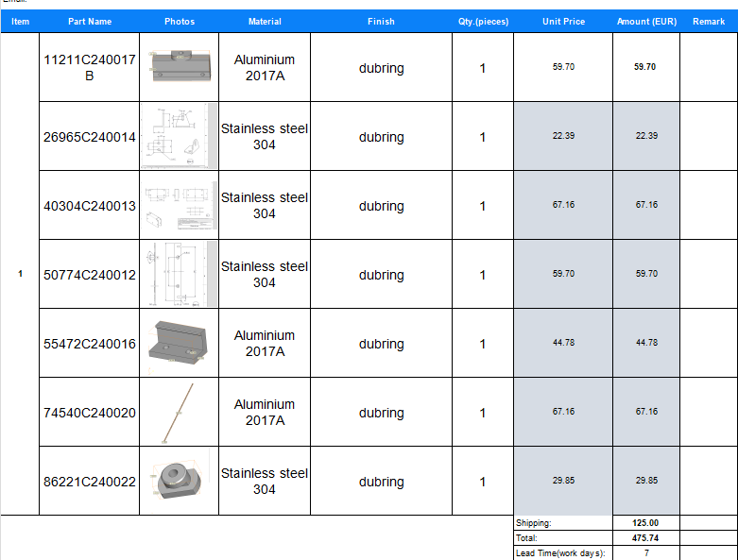
Task: Select unit price 59.70 for 11211C240017 B
Action: tap(563, 67)
